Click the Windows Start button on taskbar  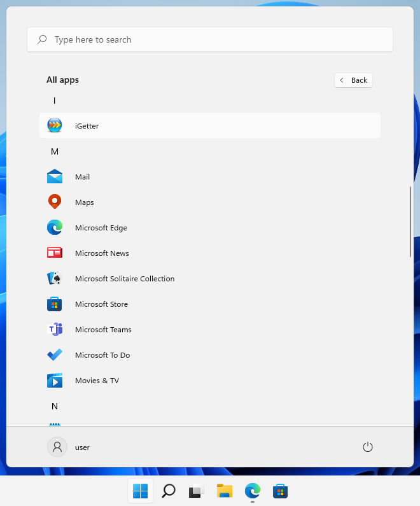pos(141,491)
